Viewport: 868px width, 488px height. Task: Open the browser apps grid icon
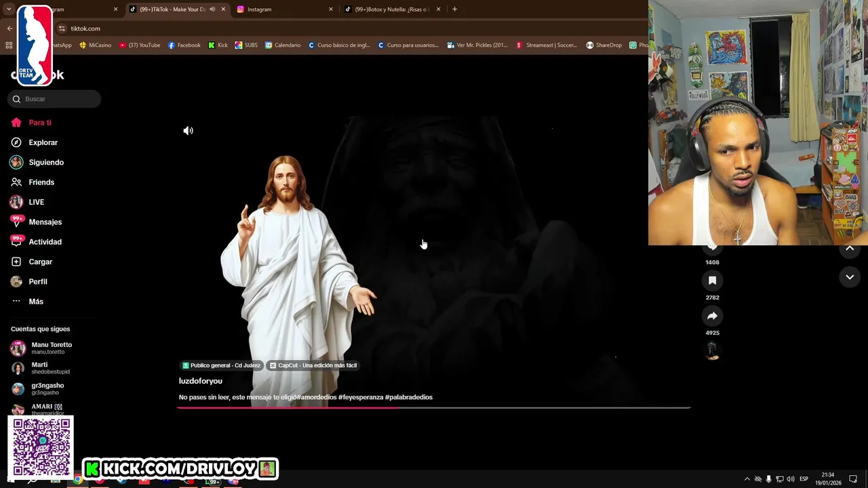[9, 45]
